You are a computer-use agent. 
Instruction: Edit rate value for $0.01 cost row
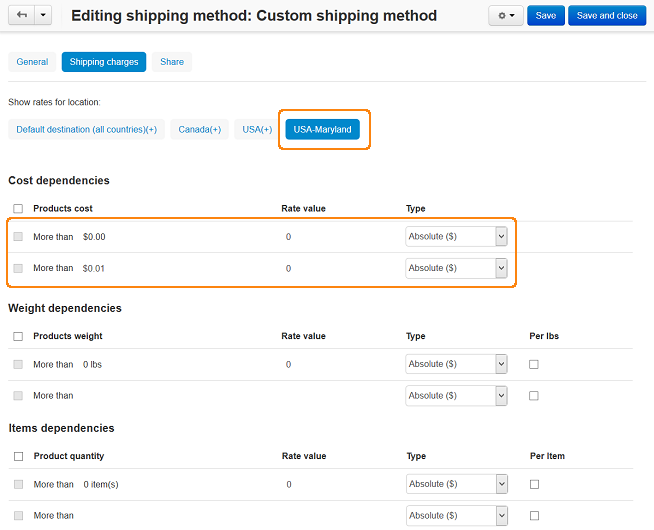[x=288, y=269]
